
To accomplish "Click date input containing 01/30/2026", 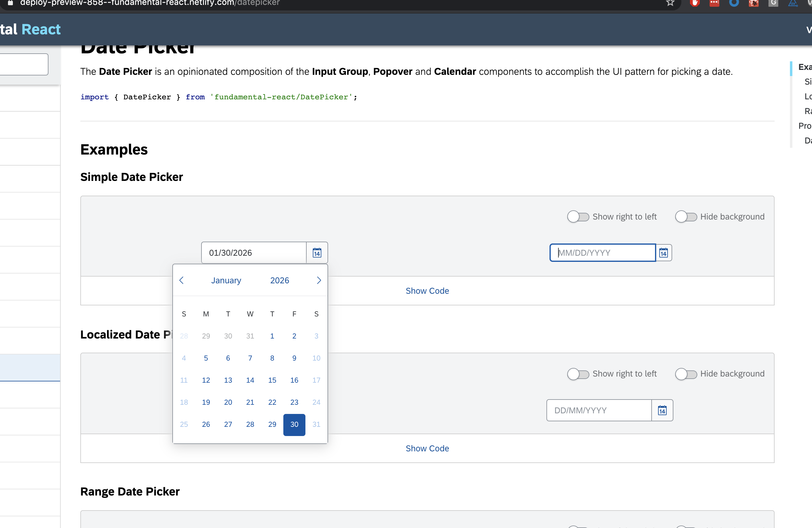I will (x=254, y=253).
